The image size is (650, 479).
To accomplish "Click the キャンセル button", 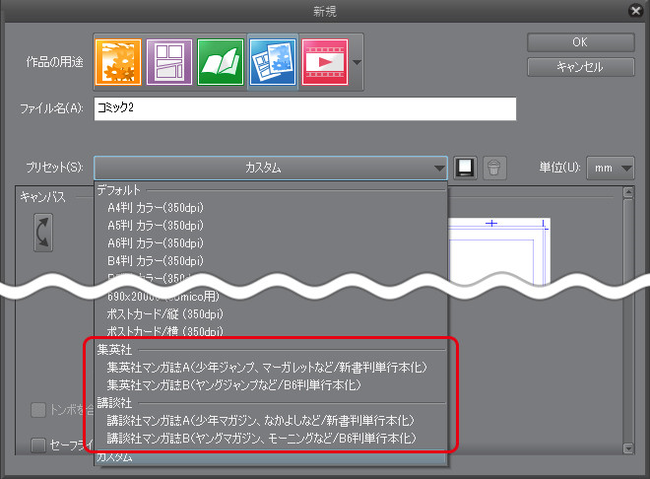I will tap(581, 67).
